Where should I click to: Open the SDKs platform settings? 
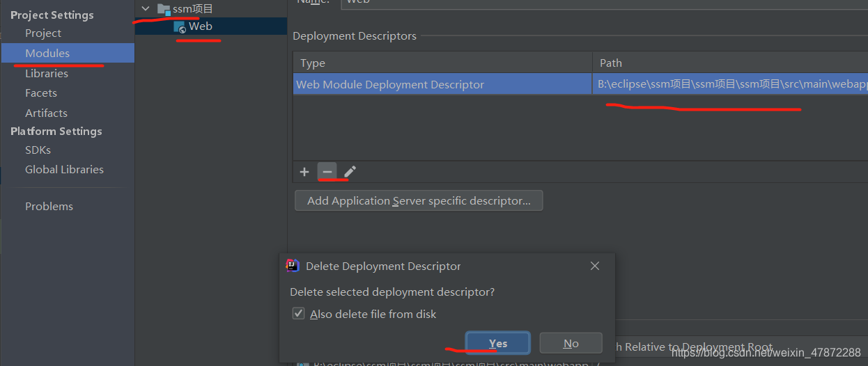(38, 150)
